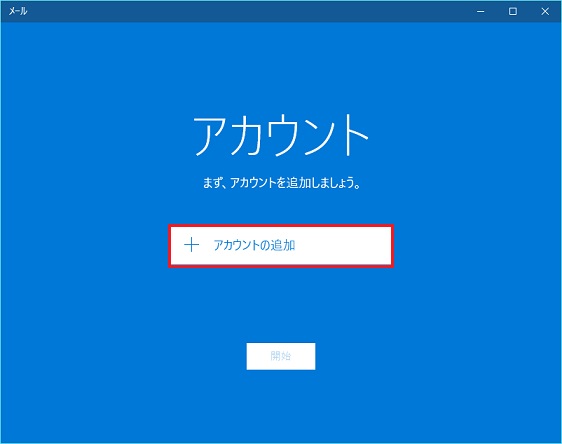Click the まず、アカウントを追加しましょう。 subtitle text
The image size is (562, 444).
click(x=282, y=183)
